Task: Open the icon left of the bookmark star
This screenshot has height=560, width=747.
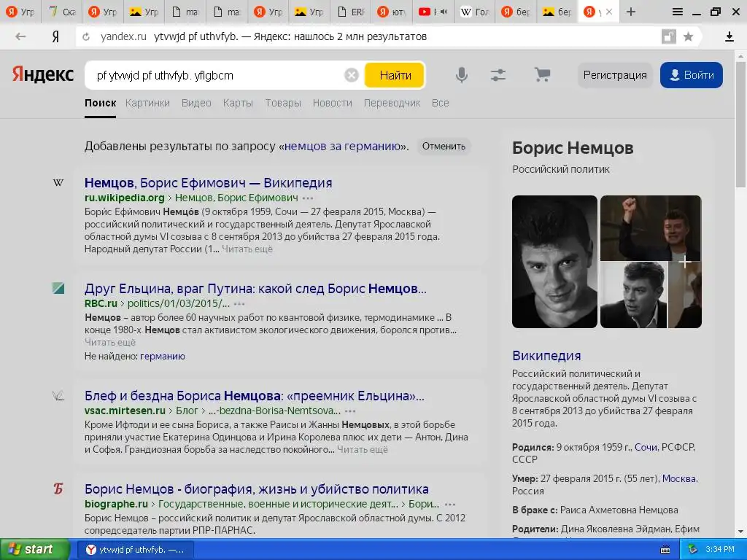Action: pyautogui.click(x=669, y=36)
